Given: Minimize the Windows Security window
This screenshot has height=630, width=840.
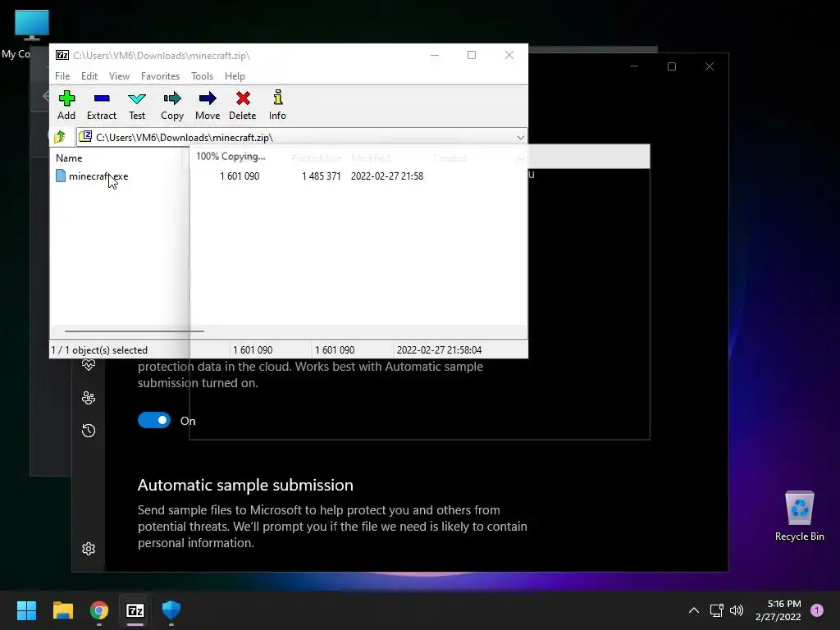Looking at the screenshot, I should point(634,66).
